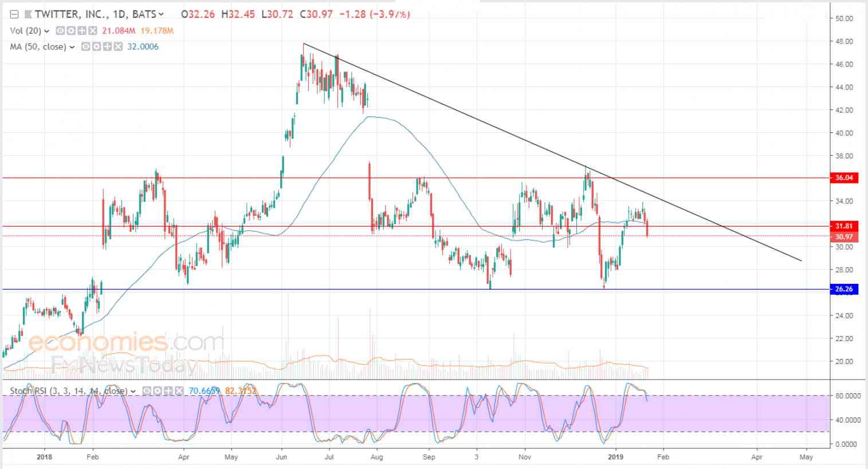Image resolution: width=868 pixels, height=469 pixels.
Task: Click the 2019 label on the time axis
Action: (615, 457)
